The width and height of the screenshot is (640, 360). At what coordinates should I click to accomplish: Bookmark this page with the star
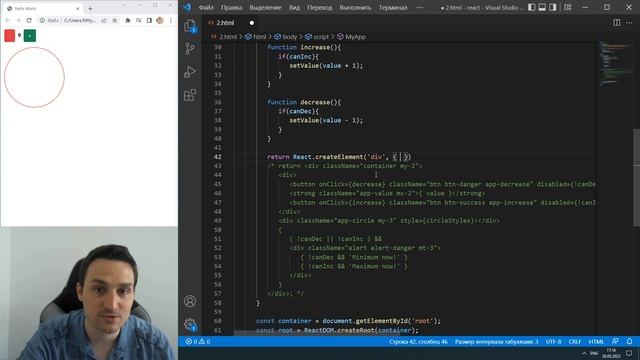coord(114,20)
